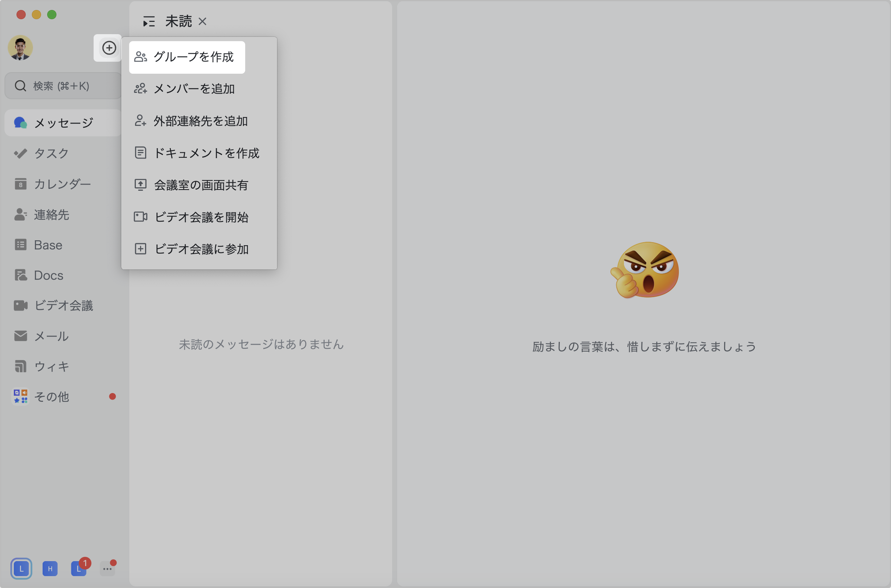Collapse the chat list with the filter icon
This screenshot has height=588, width=891.
(x=149, y=21)
